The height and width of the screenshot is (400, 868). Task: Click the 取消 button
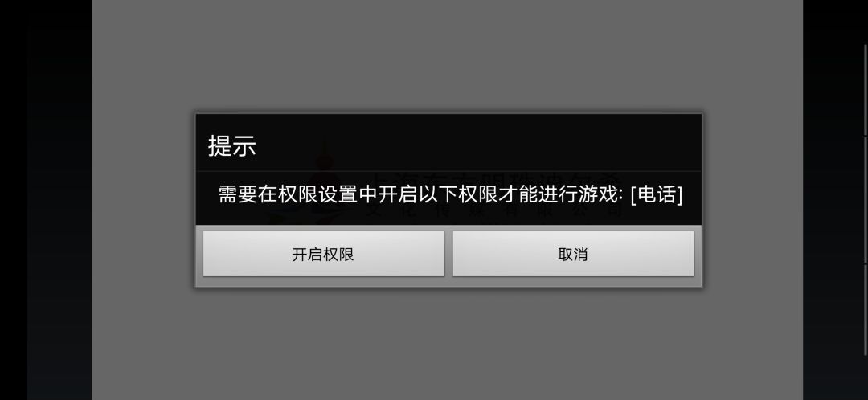(x=573, y=254)
